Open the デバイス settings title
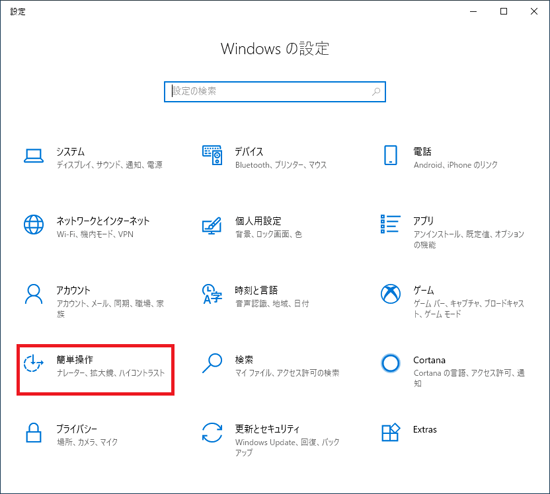550x494 pixels. click(249, 152)
